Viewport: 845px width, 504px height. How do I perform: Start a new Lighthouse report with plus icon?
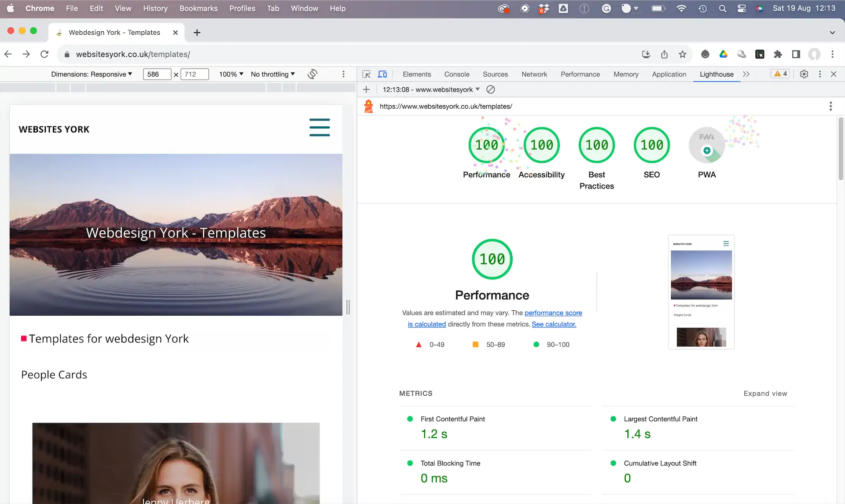366,89
